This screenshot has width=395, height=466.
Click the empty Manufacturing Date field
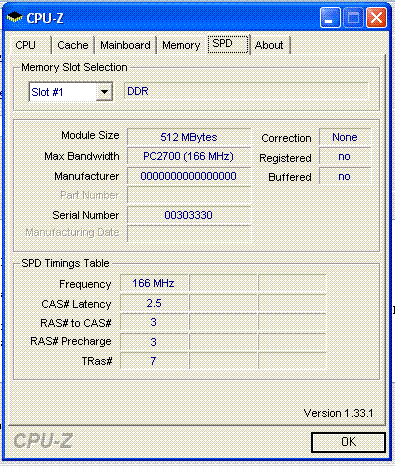coord(189,233)
